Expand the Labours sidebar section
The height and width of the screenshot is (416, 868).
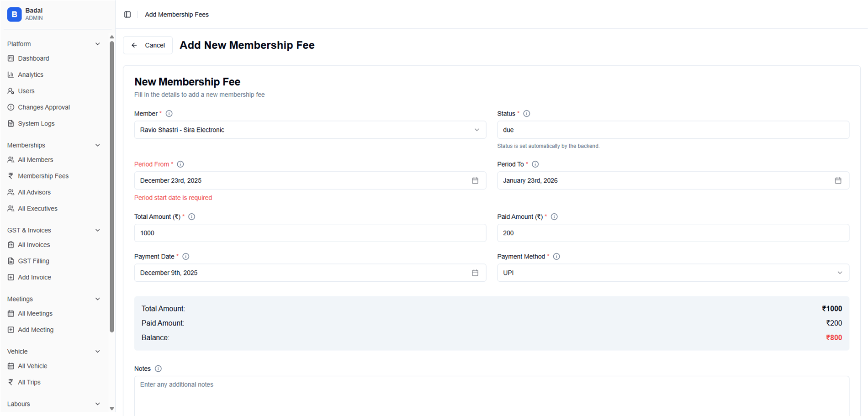tap(97, 404)
